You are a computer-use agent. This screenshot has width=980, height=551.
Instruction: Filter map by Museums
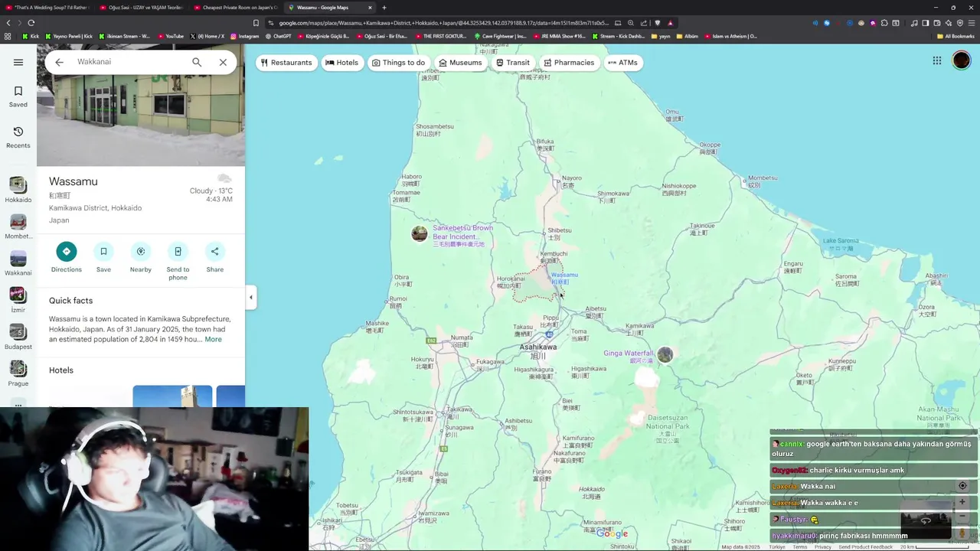tap(460, 63)
